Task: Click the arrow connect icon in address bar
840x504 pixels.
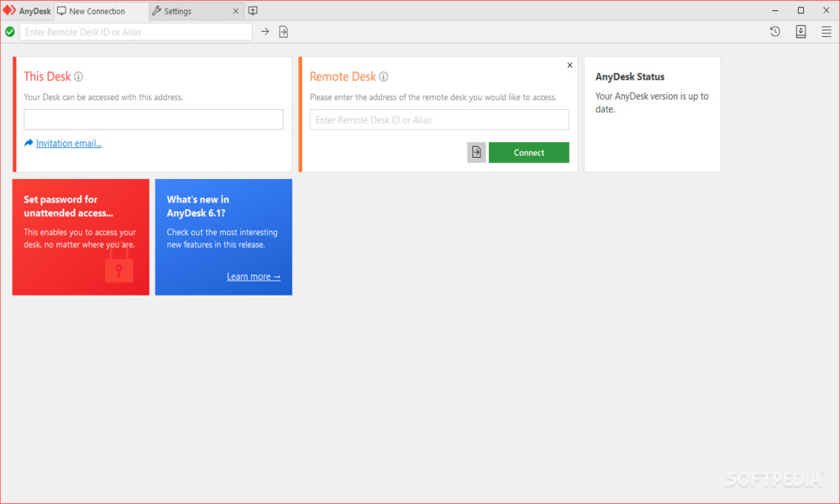Action: pyautogui.click(x=265, y=32)
